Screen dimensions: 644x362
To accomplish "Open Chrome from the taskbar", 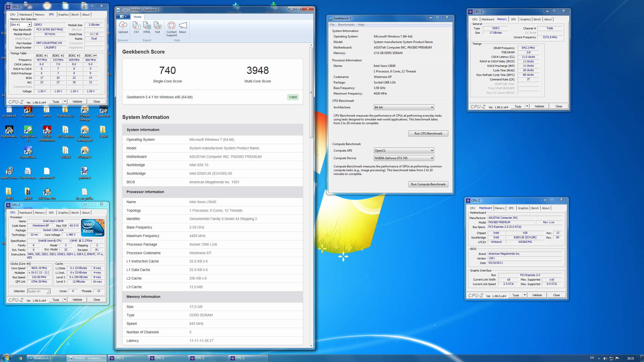I will [20, 358].
